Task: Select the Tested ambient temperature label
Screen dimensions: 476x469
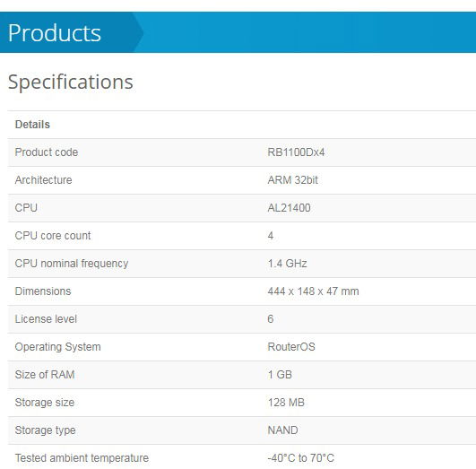Action: [82, 458]
